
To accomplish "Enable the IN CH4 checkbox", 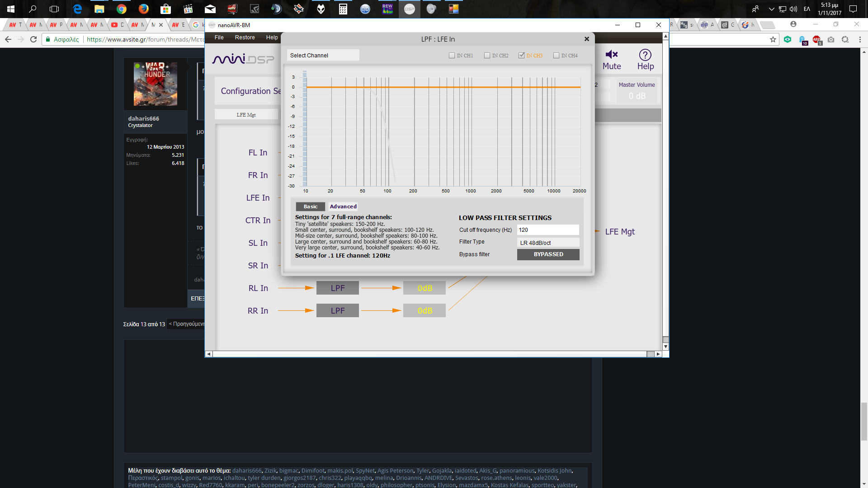I will point(556,56).
